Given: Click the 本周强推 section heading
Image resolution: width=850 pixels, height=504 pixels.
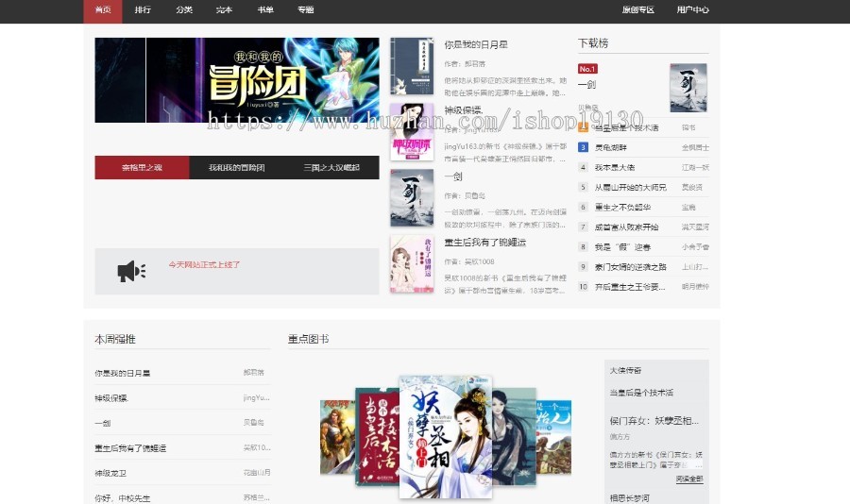Looking at the screenshot, I should pos(115,339).
